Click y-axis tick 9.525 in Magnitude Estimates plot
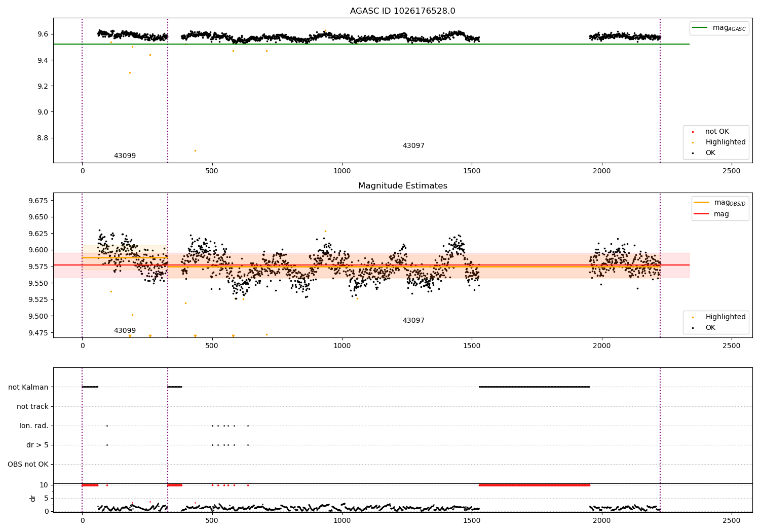The width and height of the screenshot is (760, 532). point(39,299)
